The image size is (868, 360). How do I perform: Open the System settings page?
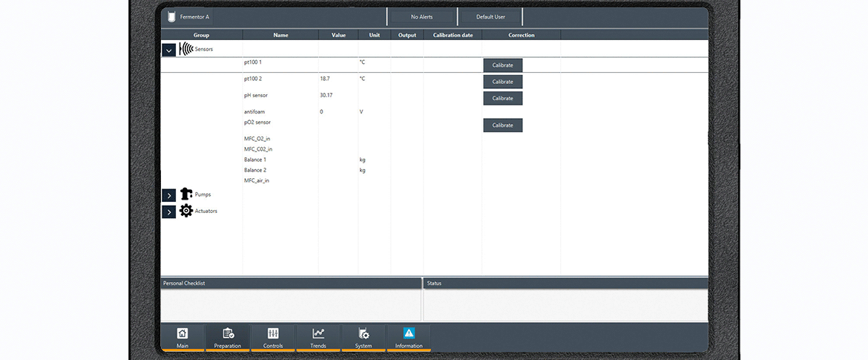(x=364, y=337)
